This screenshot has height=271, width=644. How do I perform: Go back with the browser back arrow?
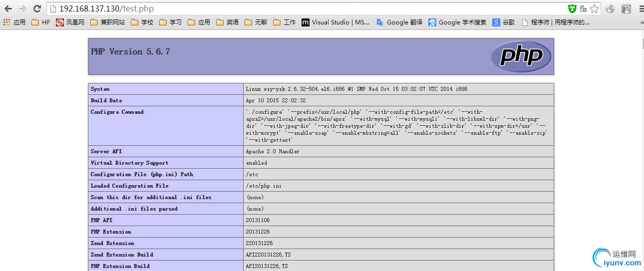8,8
